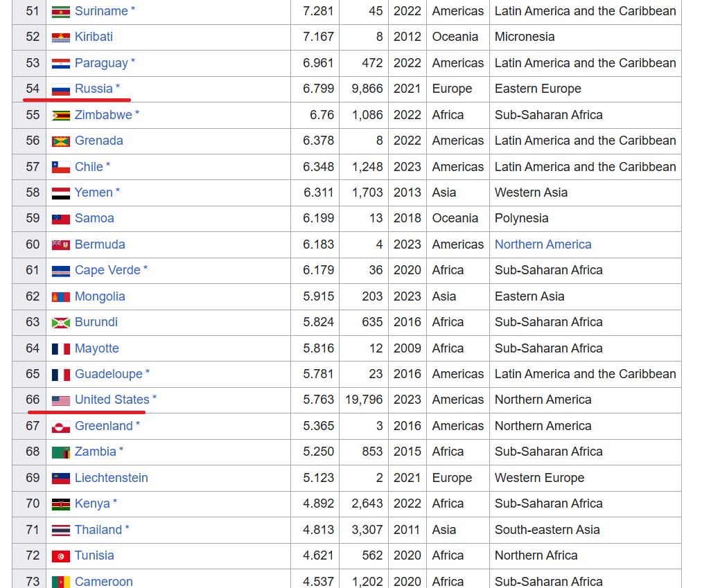702x588 pixels.
Task: Go to the Greenland article
Action: pyautogui.click(x=103, y=425)
